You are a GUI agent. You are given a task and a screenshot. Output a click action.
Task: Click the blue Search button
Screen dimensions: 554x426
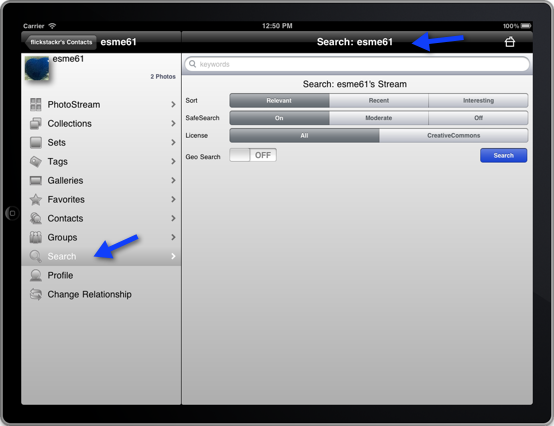click(x=503, y=155)
